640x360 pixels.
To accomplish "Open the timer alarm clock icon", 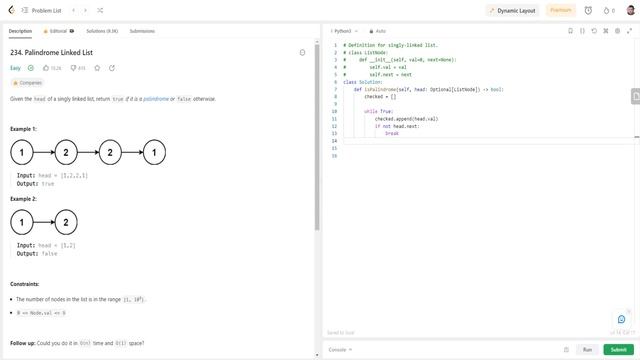I will point(588,11).
